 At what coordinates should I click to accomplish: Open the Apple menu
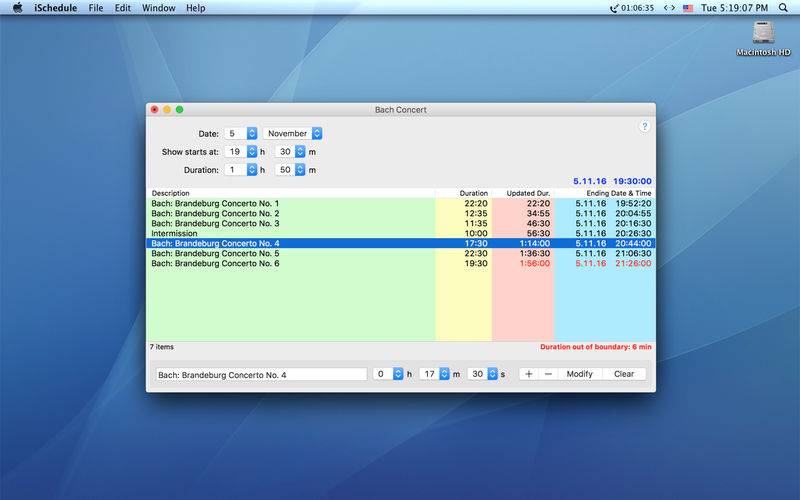(x=17, y=8)
